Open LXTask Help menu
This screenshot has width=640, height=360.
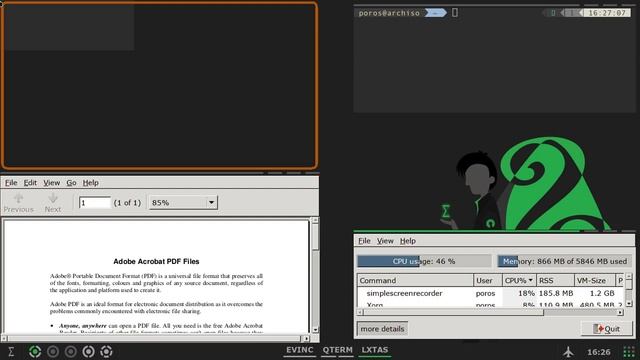pos(407,241)
